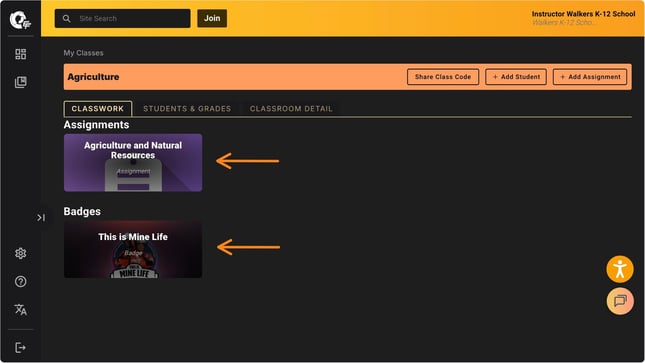This screenshot has height=363, width=645.
Task: Click the Share Class Code button
Action: click(x=443, y=77)
